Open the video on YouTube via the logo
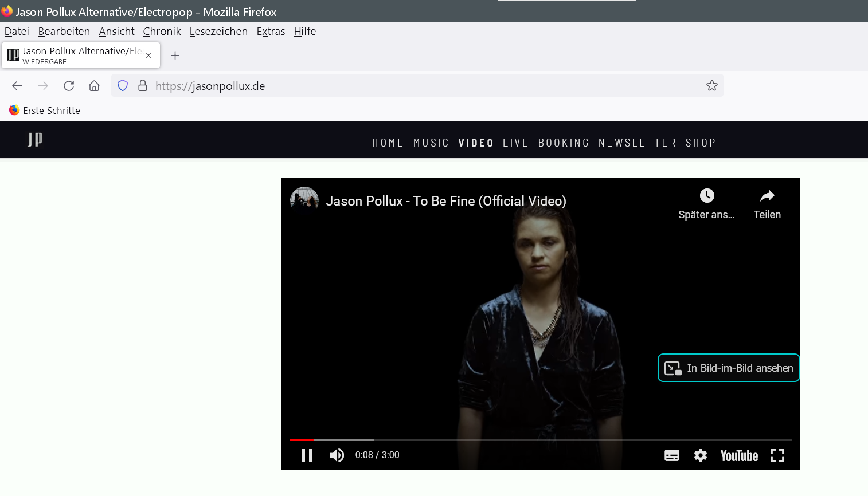The width and height of the screenshot is (868, 496). 739,456
